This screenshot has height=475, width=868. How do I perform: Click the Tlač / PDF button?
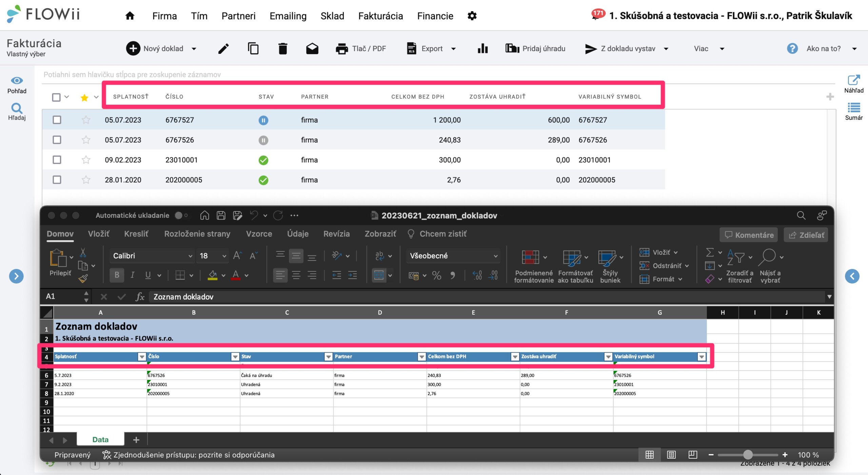pos(361,49)
